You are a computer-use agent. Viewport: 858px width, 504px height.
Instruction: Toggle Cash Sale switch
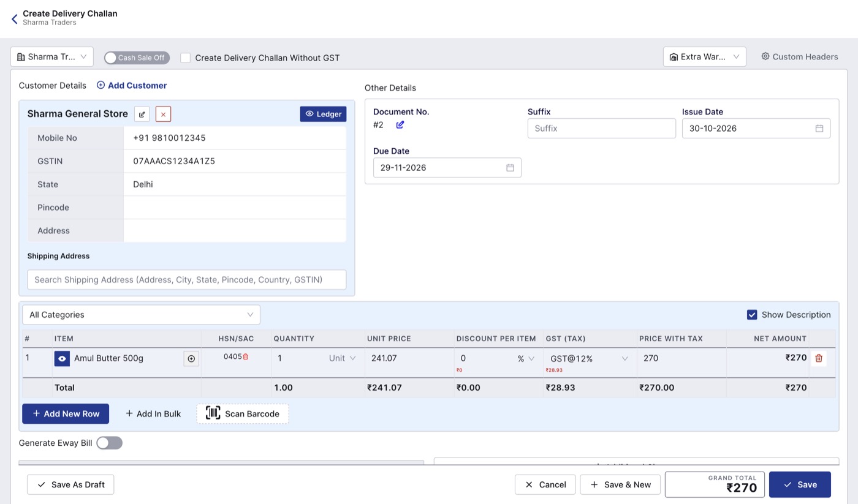137,58
